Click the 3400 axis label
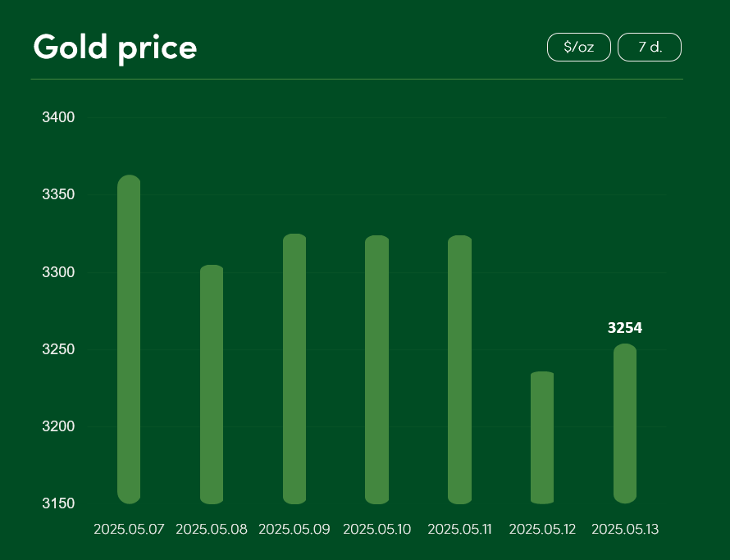The image size is (730, 560). [x=59, y=117]
